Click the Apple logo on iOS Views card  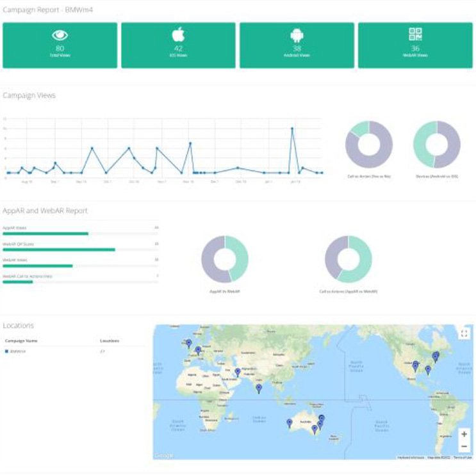(x=179, y=35)
